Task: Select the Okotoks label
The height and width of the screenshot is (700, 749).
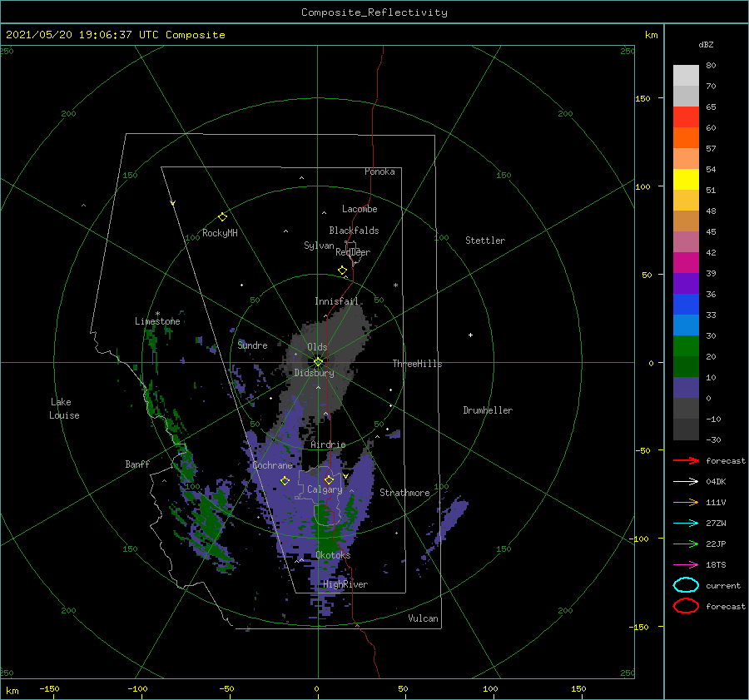Action: 333,554
